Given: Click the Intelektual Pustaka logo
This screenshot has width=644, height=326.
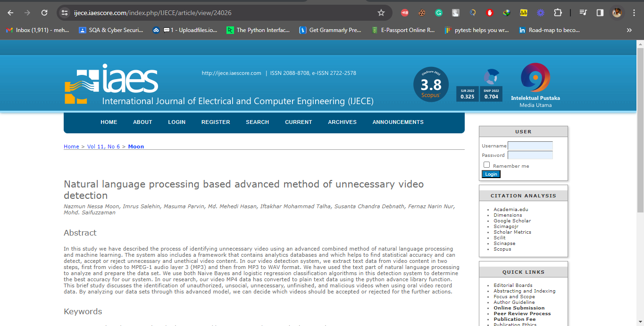Looking at the screenshot, I should coord(535,85).
